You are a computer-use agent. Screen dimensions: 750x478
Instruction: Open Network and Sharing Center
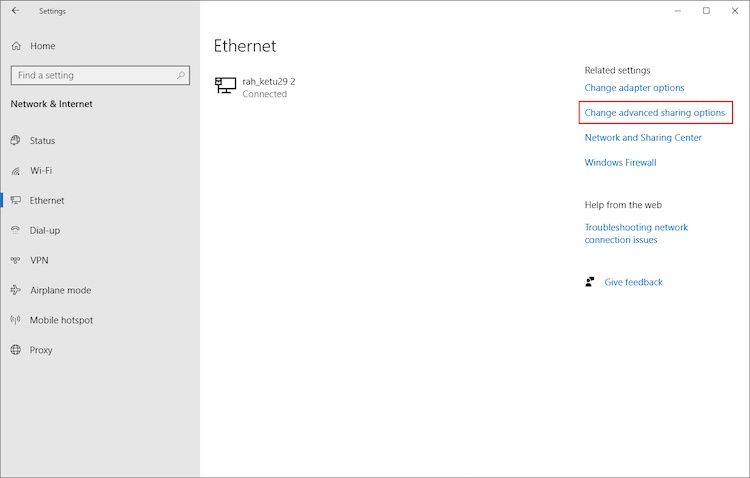pos(643,138)
